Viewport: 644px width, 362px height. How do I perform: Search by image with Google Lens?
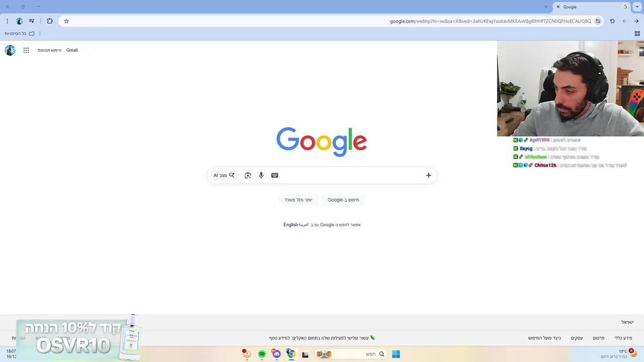pos(248,175)
